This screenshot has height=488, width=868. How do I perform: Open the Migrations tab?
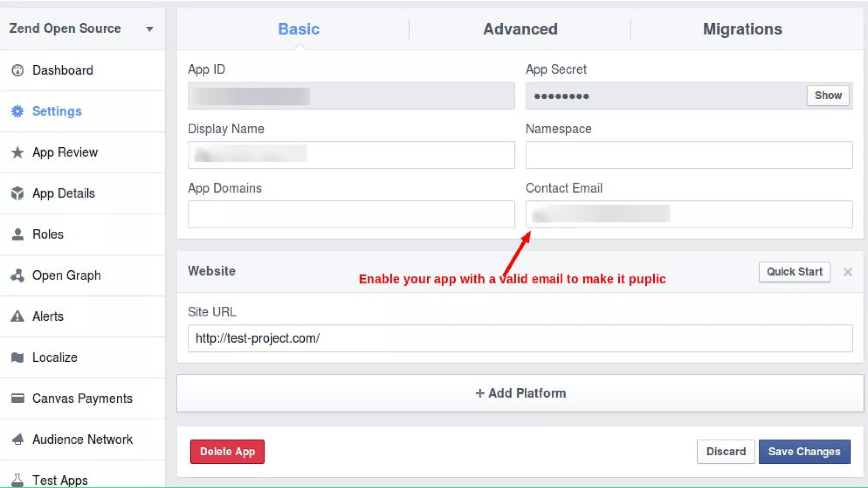[742, 29]
